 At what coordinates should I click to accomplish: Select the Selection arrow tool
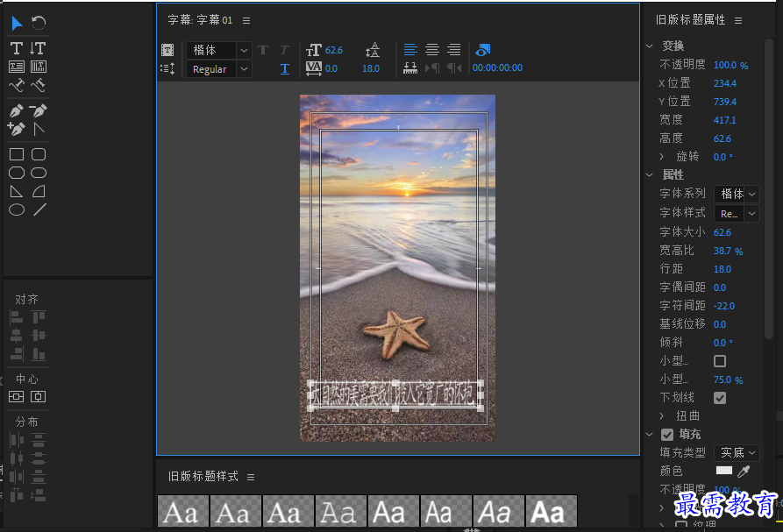pos(17,23)
